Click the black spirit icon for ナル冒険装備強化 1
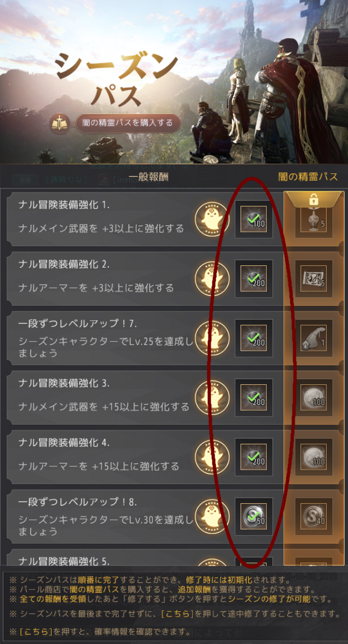The height and width of the screenshot is (644, 348). [212, 219]
